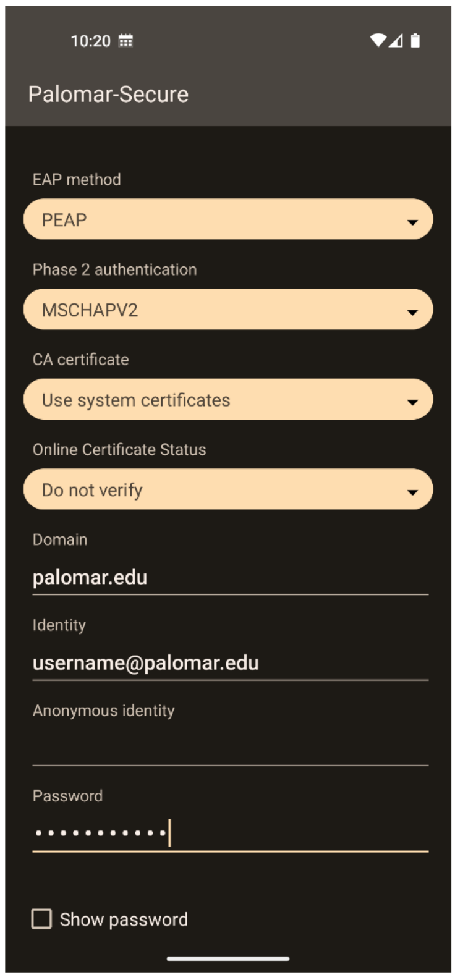The width and height of the screenshot is (455, 980).
Task: Tap the Show password label text
Action: coord(124,919)
